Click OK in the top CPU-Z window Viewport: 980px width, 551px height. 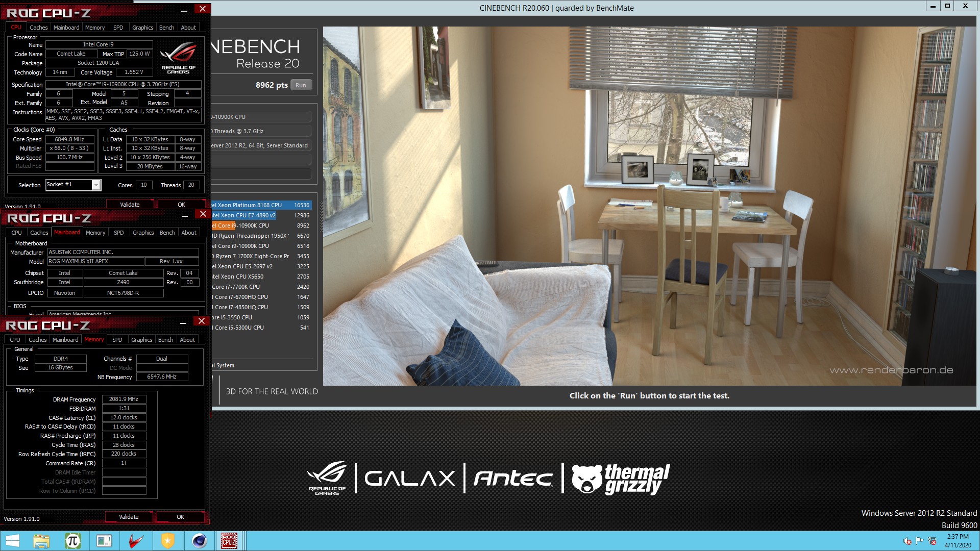(x=182, y=205)
